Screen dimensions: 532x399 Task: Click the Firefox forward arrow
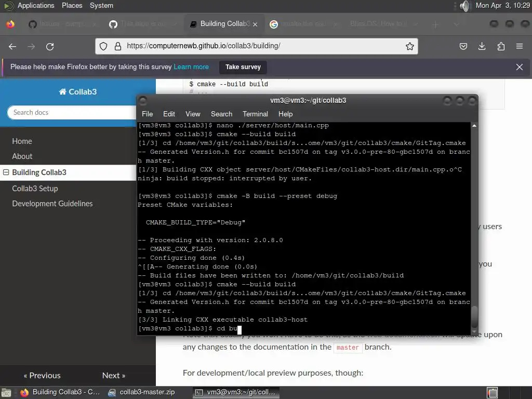pyautogui.click(x=31, y=46)
